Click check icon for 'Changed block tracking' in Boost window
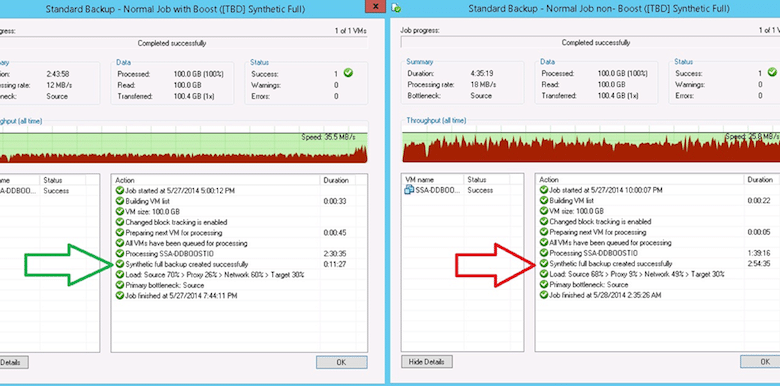This screenshot has height=386, width=780. [x=119, y=222]
